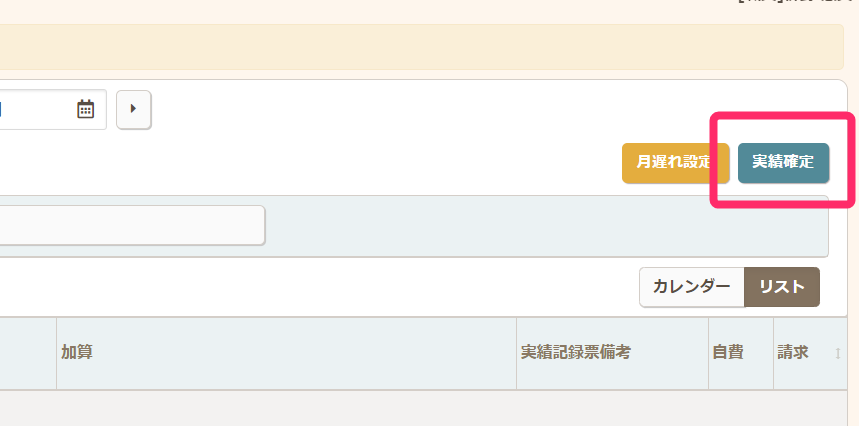Select the 実績記録票備考 column header

coord(575,353)
